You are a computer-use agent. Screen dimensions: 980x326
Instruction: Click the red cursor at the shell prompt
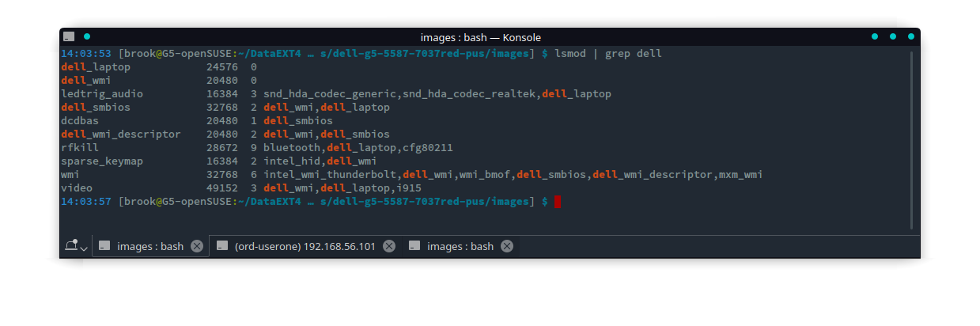pyautogui.click(x=558, y=202)
